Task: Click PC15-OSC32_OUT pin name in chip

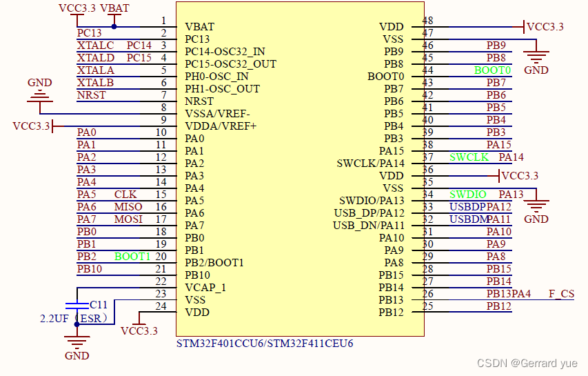Action: tap(231, 63)
